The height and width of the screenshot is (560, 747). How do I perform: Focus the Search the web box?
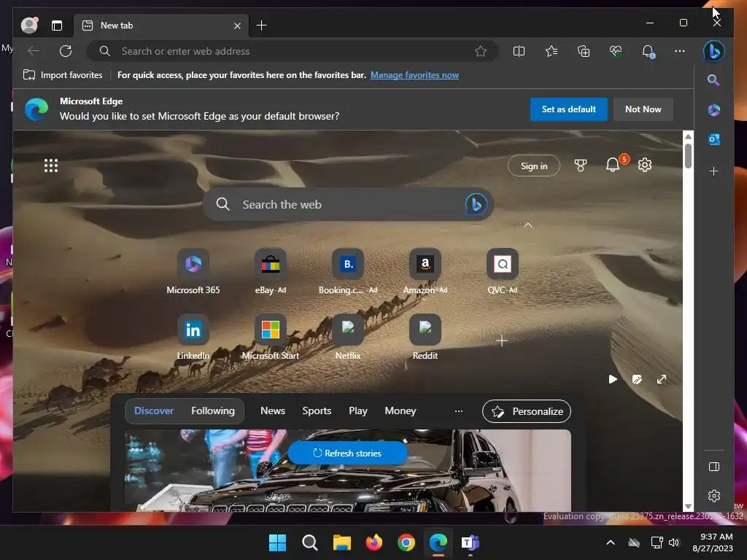tap(348, 204)
